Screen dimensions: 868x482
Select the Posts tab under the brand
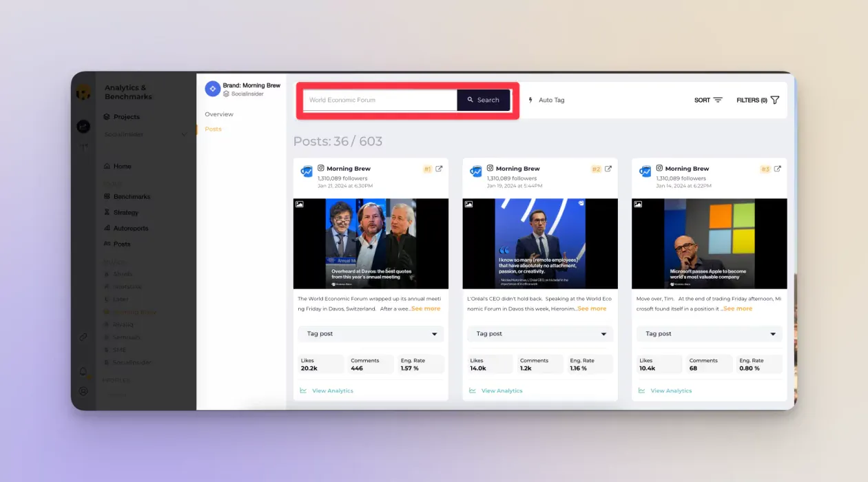213,129
